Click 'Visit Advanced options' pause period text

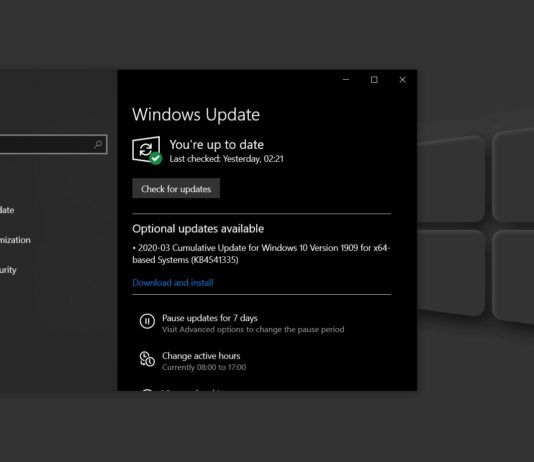pyautogui.click(x=253, y=329)
